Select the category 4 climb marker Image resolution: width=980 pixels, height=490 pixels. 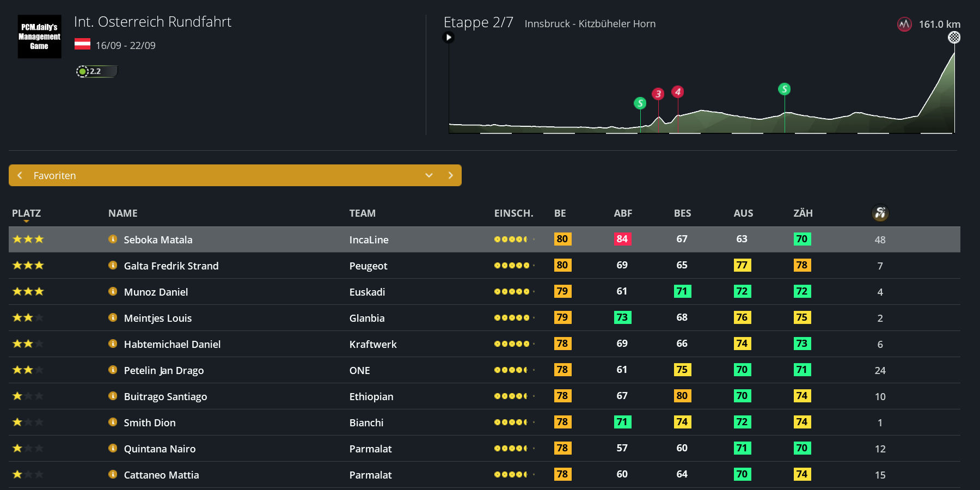point(678,92)
